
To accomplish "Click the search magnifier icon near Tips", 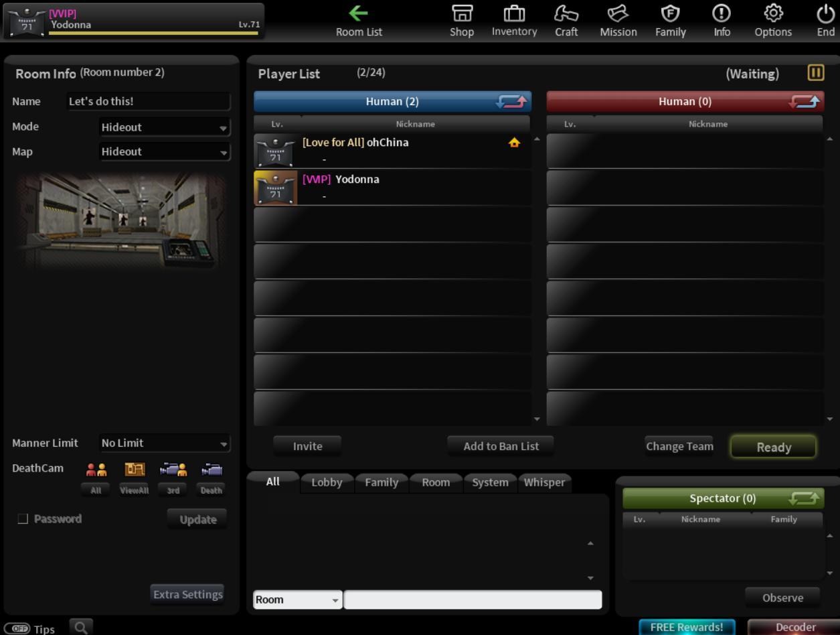I will point(80,628).
